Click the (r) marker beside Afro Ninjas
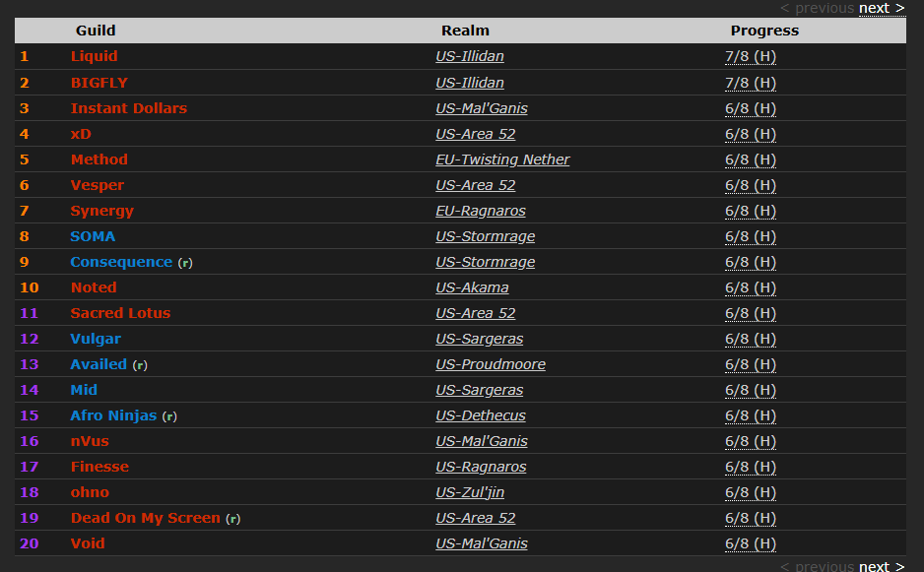Image resolution: width=924 pixels, height=572 pixels. pyautogui.click(x=169, y=416)
